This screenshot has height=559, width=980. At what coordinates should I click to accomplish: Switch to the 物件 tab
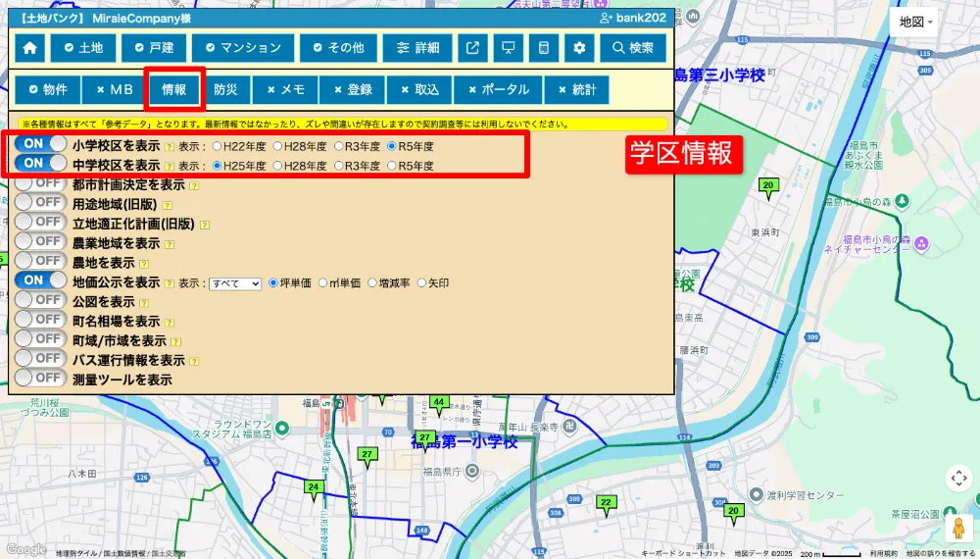click(48, 89)
